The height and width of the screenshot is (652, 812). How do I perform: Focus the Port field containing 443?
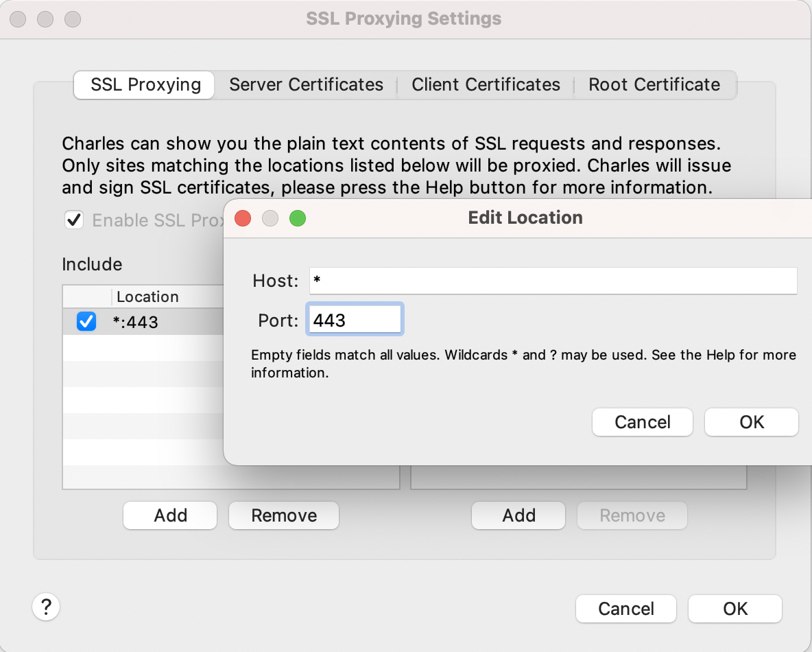point(355,320)
